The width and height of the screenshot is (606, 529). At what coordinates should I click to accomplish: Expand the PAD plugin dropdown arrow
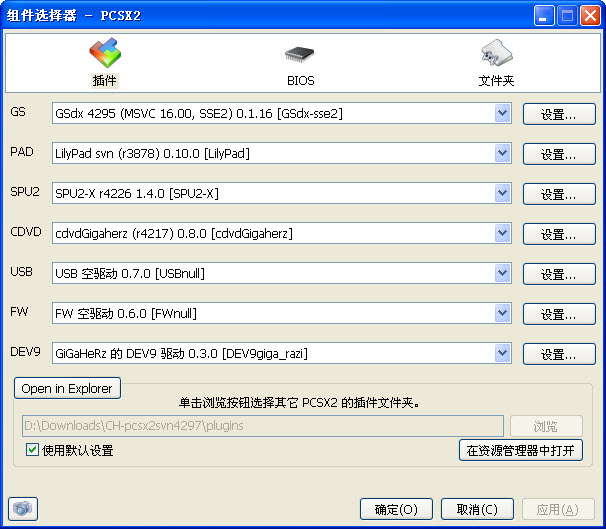click(502, 153)
